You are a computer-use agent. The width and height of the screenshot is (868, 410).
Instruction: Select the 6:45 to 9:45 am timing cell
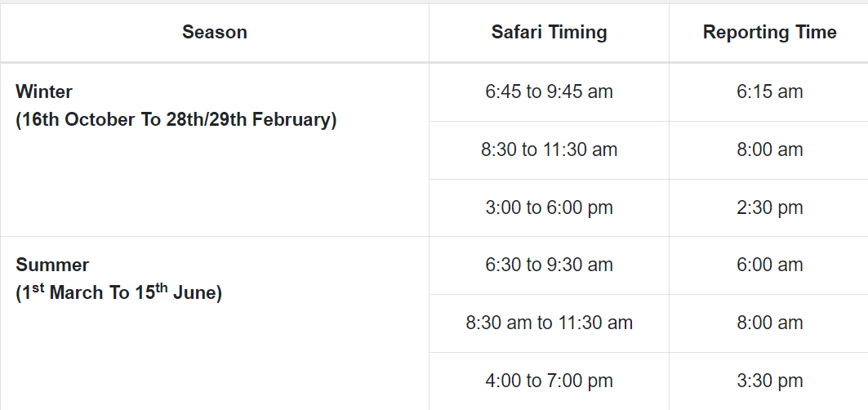pos(549,91)
